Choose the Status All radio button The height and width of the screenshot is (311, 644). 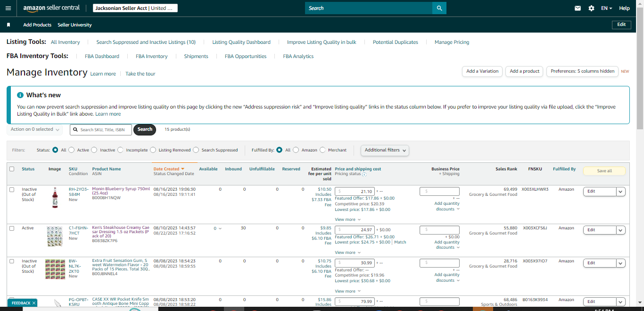click(55, 150)
